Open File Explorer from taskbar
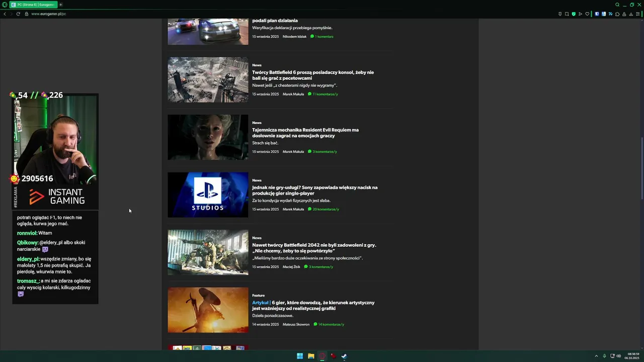The image size is (644, 362). click(x=311, y=356)
